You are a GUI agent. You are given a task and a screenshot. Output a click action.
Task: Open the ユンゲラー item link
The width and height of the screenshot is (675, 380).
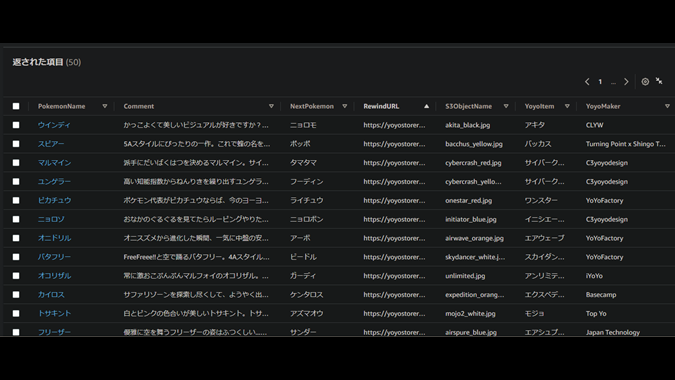click(54, 182)
